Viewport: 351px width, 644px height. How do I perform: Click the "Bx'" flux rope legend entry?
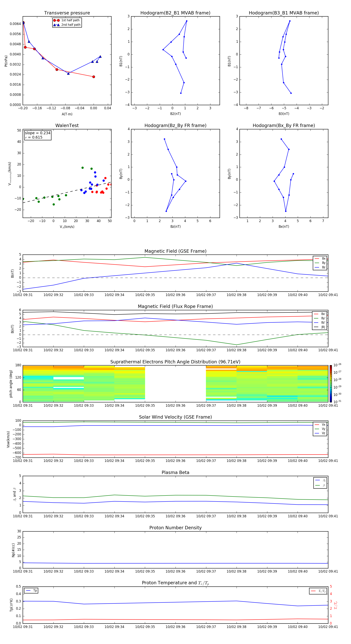click(320, 314)
